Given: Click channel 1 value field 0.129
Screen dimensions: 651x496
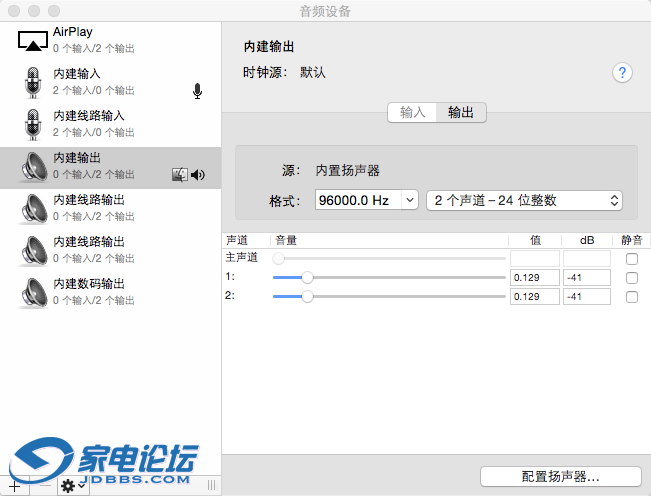Looking at the screenshot, I should (x=535, y=278).
